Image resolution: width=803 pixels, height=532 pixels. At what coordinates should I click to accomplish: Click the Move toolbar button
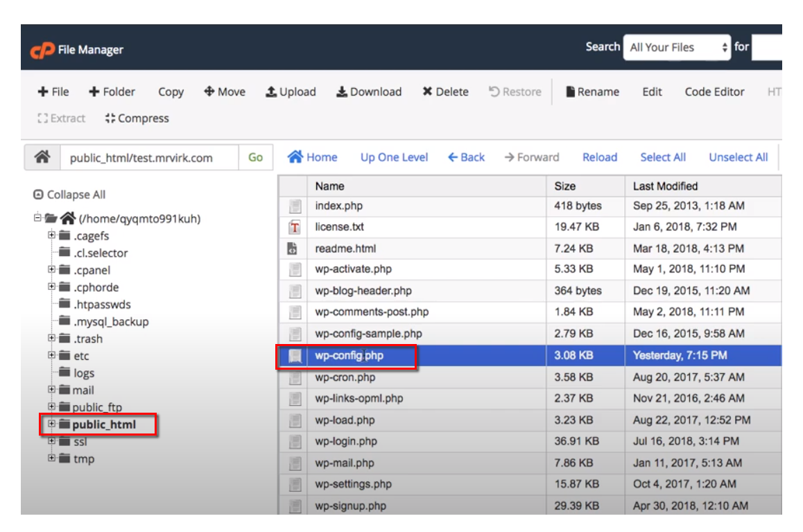tap(224, 92)
